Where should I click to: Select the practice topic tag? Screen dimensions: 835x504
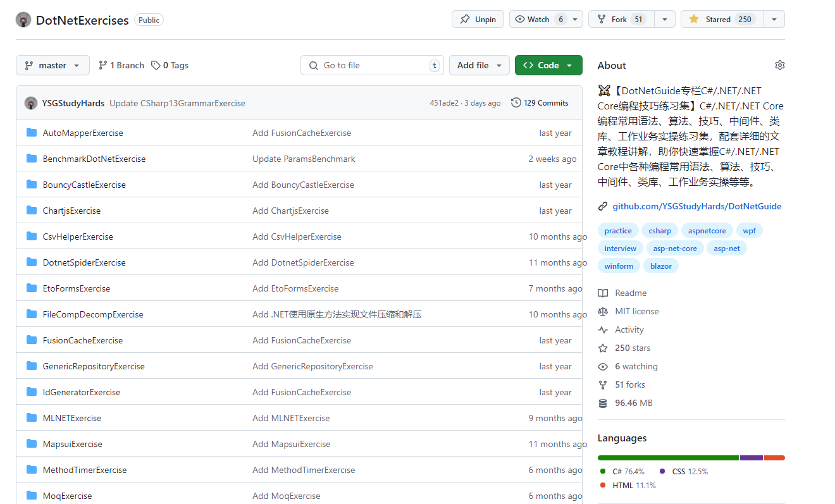pos(618,231)
